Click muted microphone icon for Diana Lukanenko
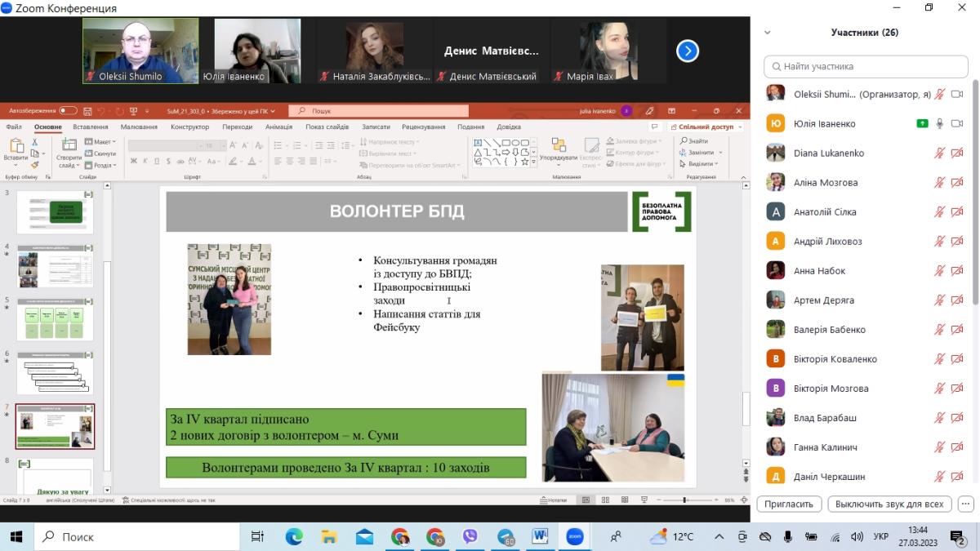The image size is (980, 551). coord(940,153)
